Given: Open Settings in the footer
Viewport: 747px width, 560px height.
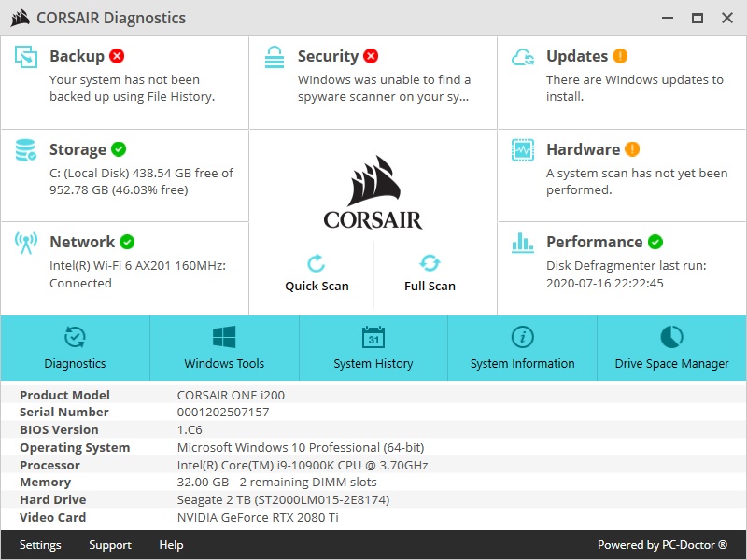Looking at the screenshot, I should tap(40, 545).
